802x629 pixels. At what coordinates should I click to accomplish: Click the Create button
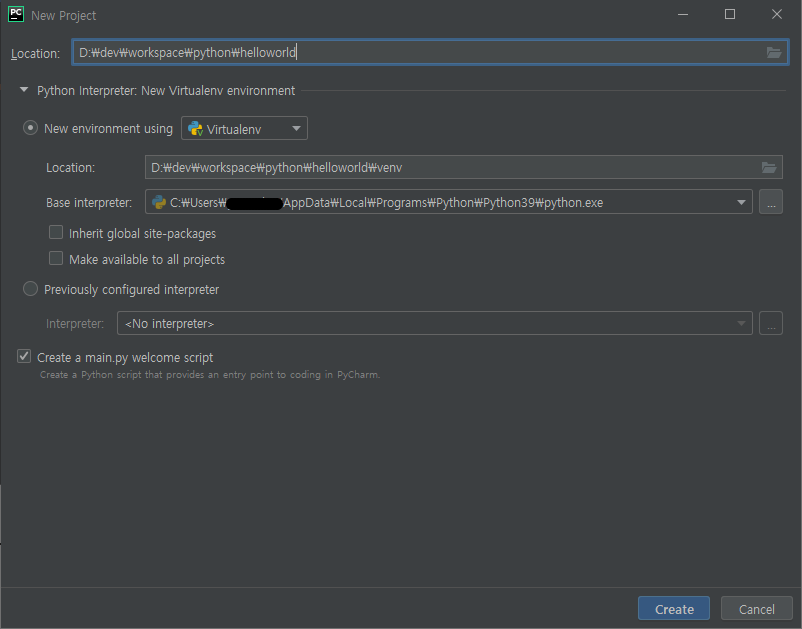point(674,609)
